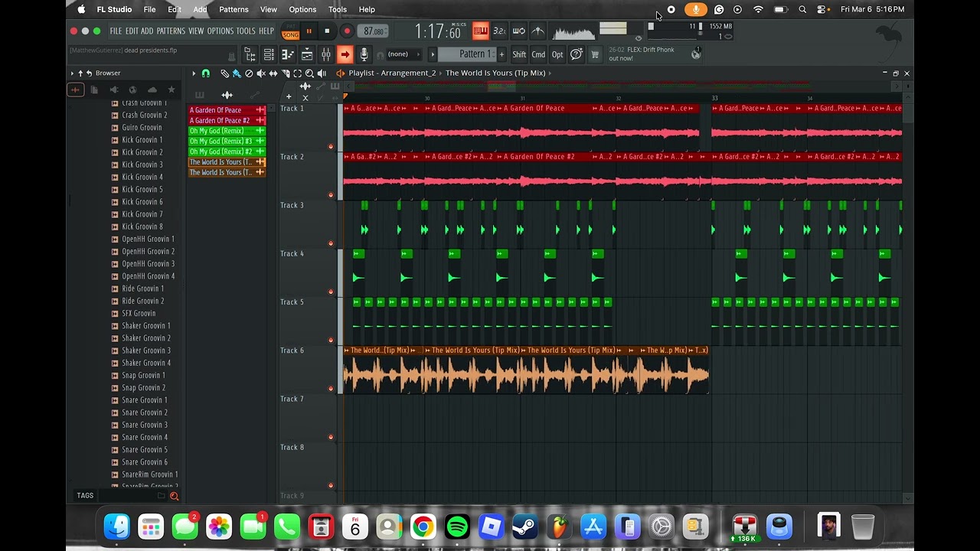The width and height of the screenshot is (980, 551).
Task: Select Oh My God (Remix) #3 clip in picker
Action: tap(227, 142)
